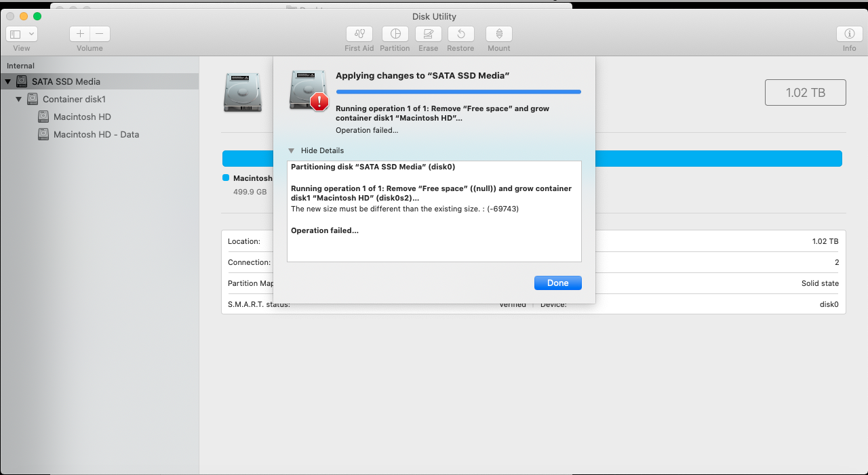Click the "Connection:" row label
The width and height of the screenshot is (868, 475).
tap(249, 262)
